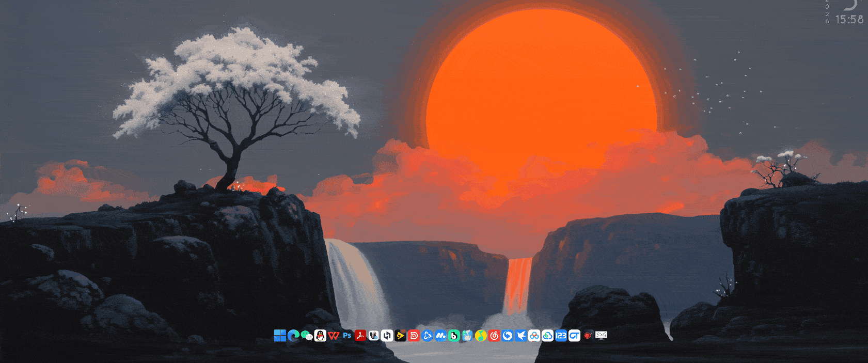Open the blue music-note cat icon
This screenshot has height=363, width=868.
tap(467, 336)
